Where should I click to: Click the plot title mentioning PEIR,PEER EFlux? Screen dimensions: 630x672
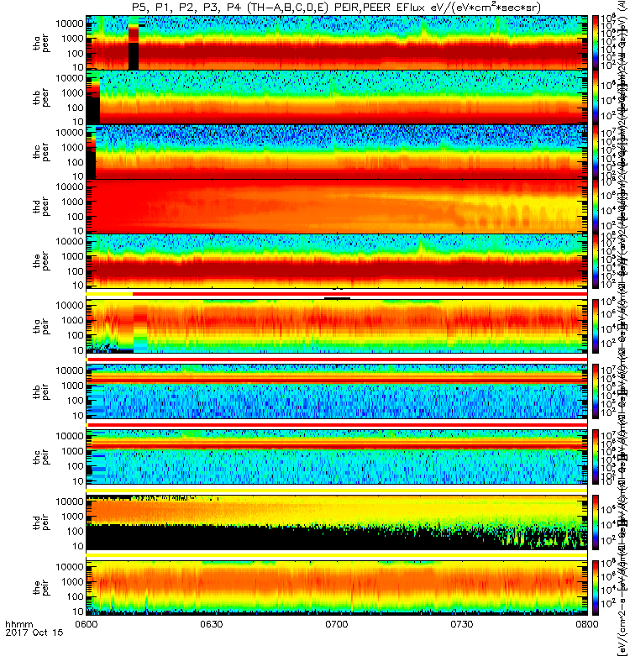pyautogui.click(x=337, y=8)
